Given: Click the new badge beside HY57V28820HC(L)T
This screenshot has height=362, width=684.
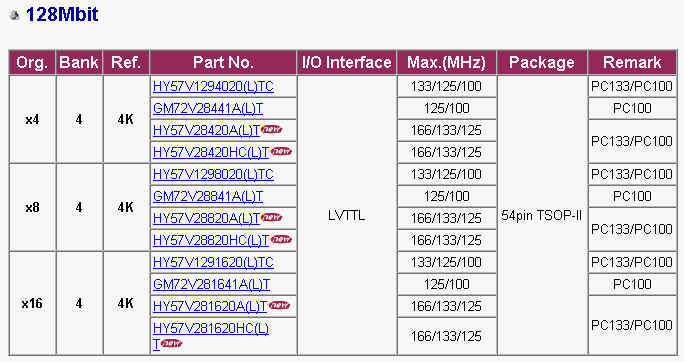Looking at the screenshot, I should tap(281, 239).
